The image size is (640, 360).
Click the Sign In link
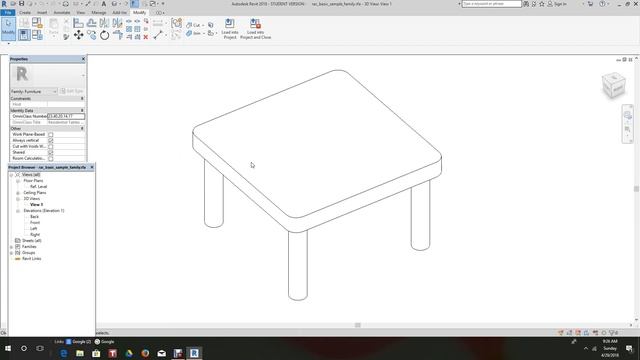(557, 4)
